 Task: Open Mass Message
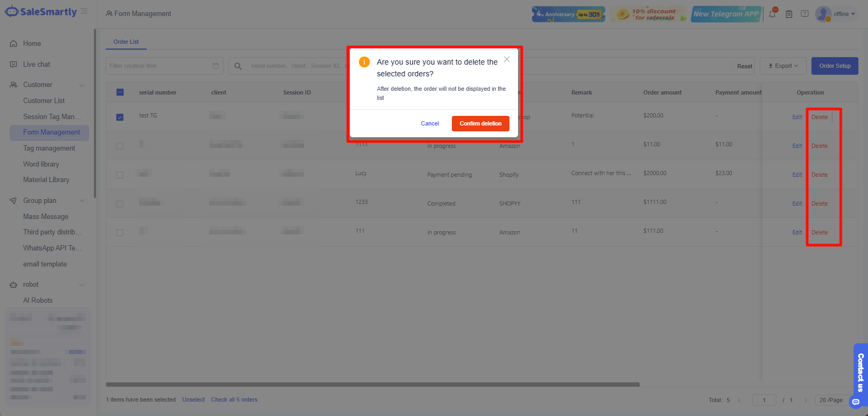click(46, 217)
